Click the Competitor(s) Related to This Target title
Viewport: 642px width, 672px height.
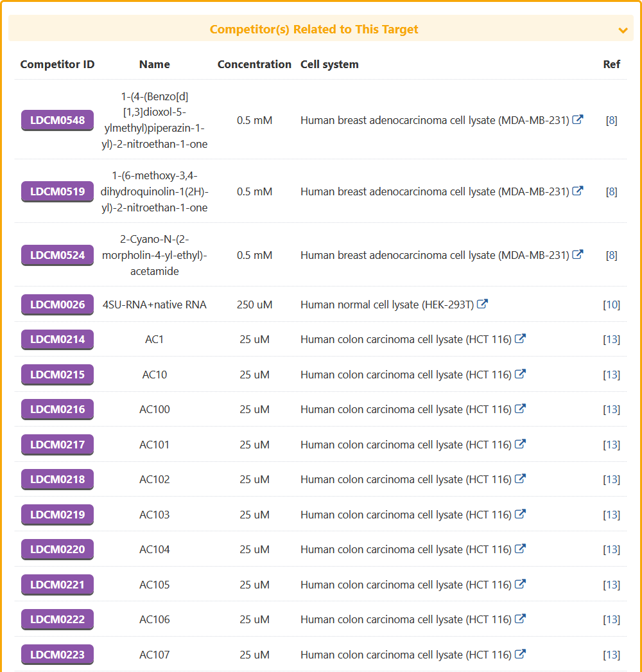click(314, 30)
